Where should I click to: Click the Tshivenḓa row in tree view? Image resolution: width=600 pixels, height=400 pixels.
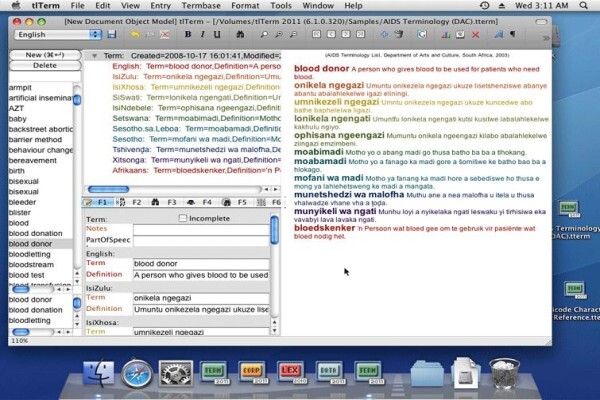click(x=197, y=150)
